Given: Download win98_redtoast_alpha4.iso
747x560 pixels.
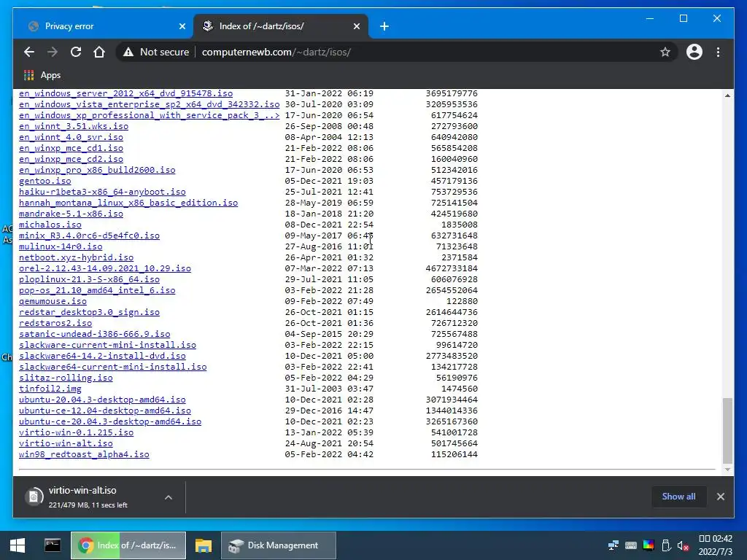Looking at the screenshot, I should tap(84, 455).
